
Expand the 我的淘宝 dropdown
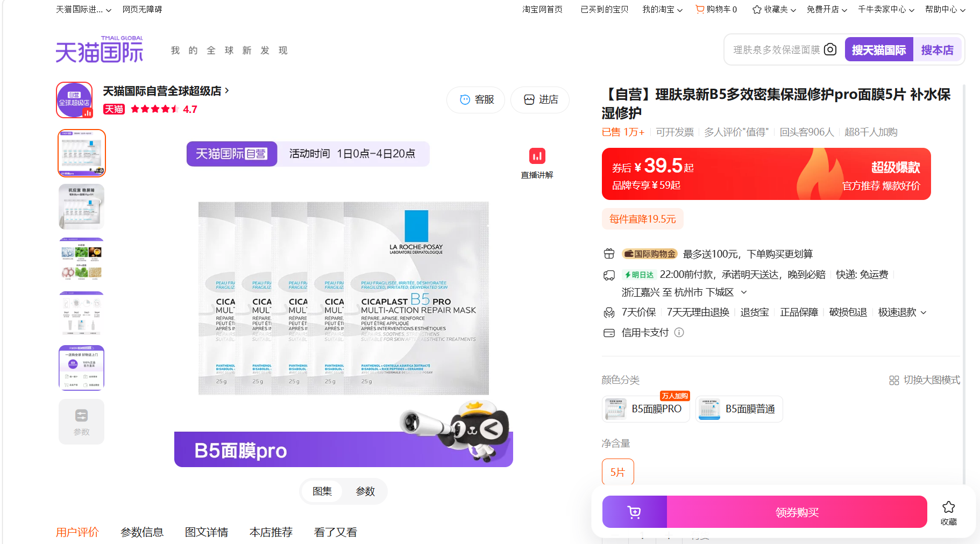662,9
